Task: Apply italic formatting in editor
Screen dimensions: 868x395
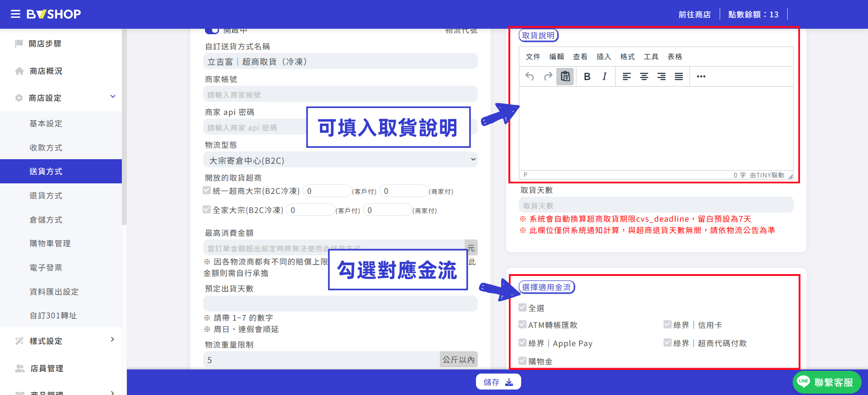Action: [605, 77]
